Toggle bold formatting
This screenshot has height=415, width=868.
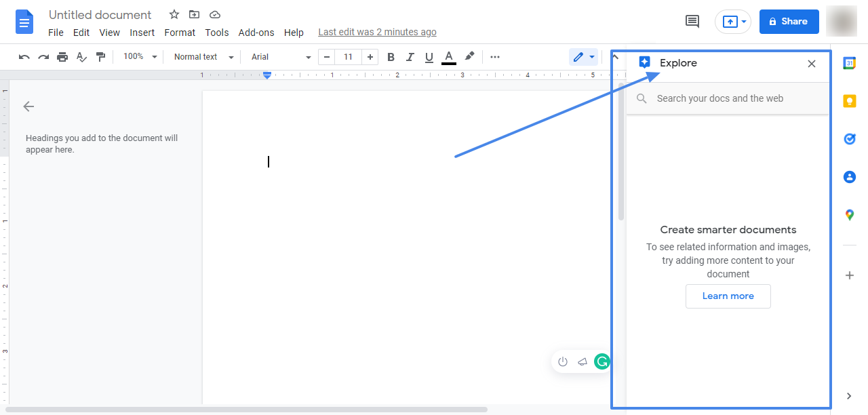click(391, 57)
